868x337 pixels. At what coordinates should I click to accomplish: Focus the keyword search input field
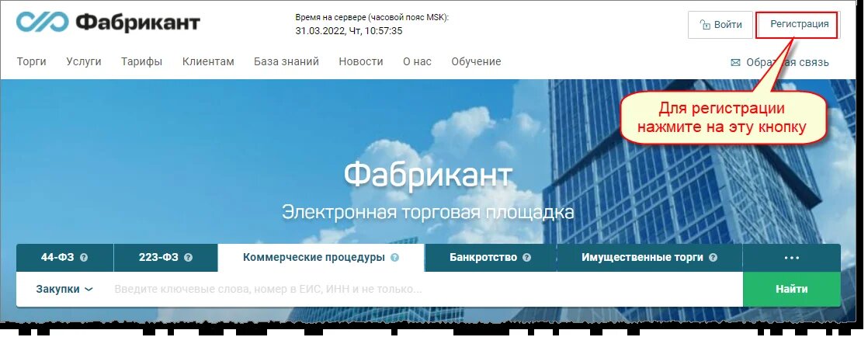tap(423, 289)
